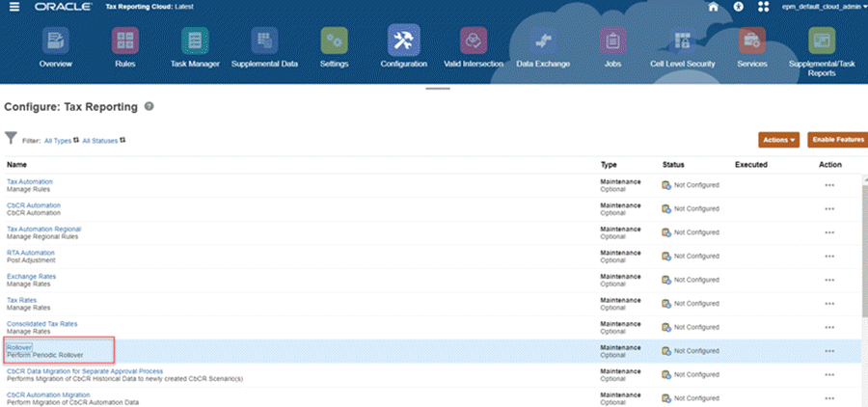
Task: Click the Type column header
Action: (609, 165)
